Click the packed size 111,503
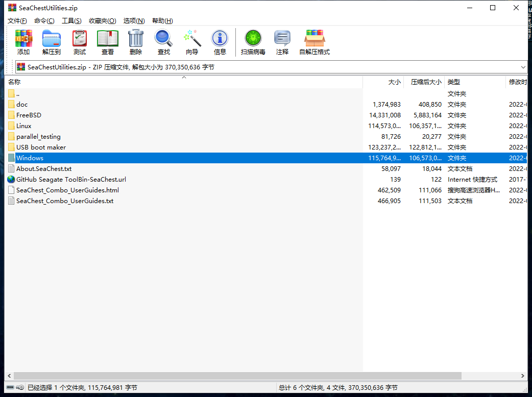This screenshot has height=397, width=532. 430,201
